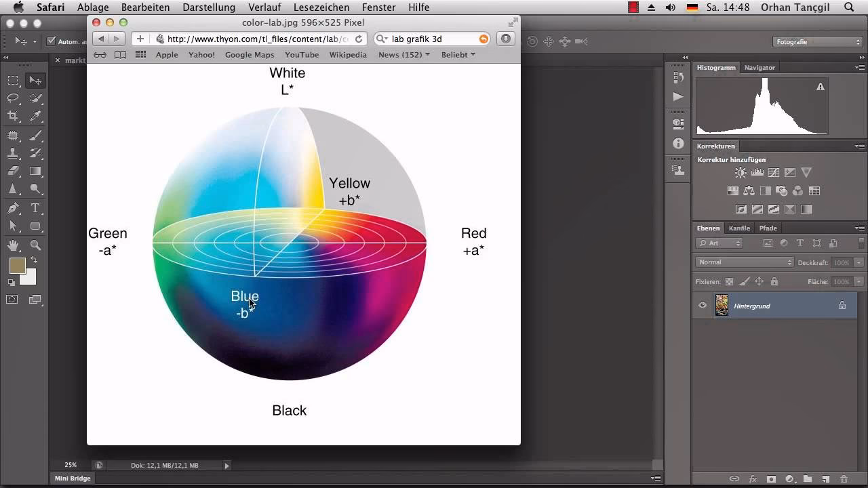Viewport: 868px width, 488px height.
Task: Select the Clone Stamp tool
Action: pyautogui.click(x=13, y=153)
